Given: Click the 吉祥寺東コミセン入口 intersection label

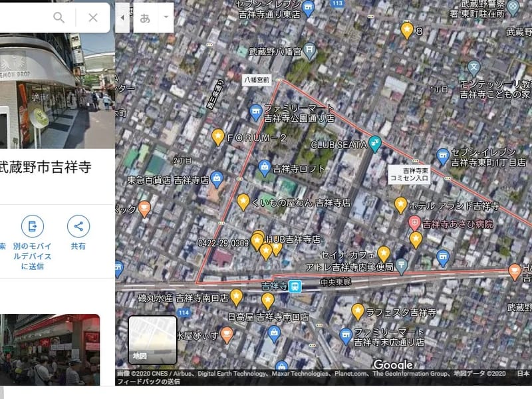Looking at the screenshot, I should pyautogui.click(x=409, y=174).
